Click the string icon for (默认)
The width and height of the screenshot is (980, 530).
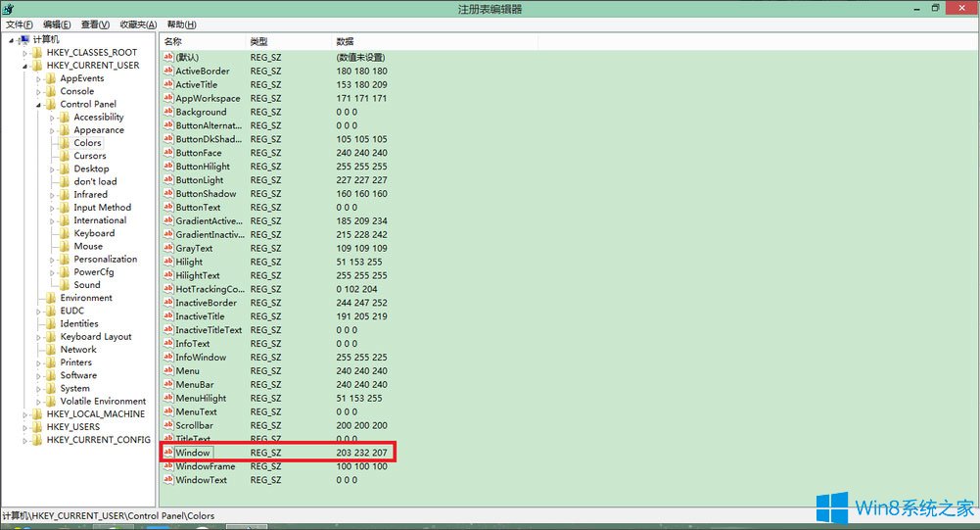point(168,57)
